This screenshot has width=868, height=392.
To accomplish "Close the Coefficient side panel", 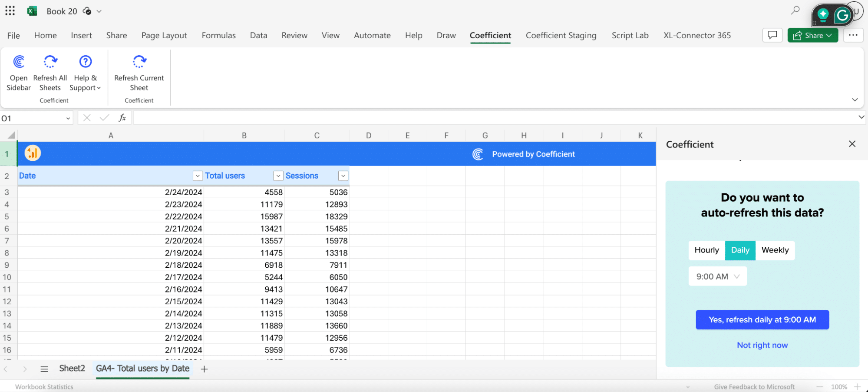I will click(852, 144).
